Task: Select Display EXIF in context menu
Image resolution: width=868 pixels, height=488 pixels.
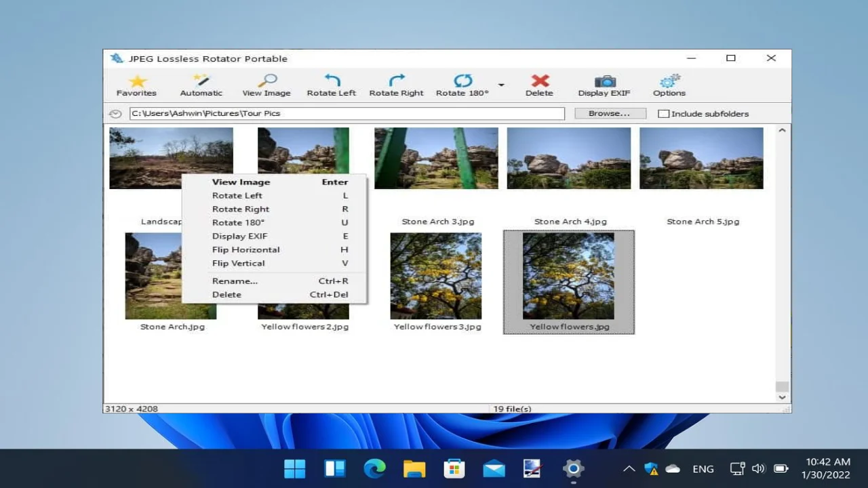Action: [x=275, y=236]
